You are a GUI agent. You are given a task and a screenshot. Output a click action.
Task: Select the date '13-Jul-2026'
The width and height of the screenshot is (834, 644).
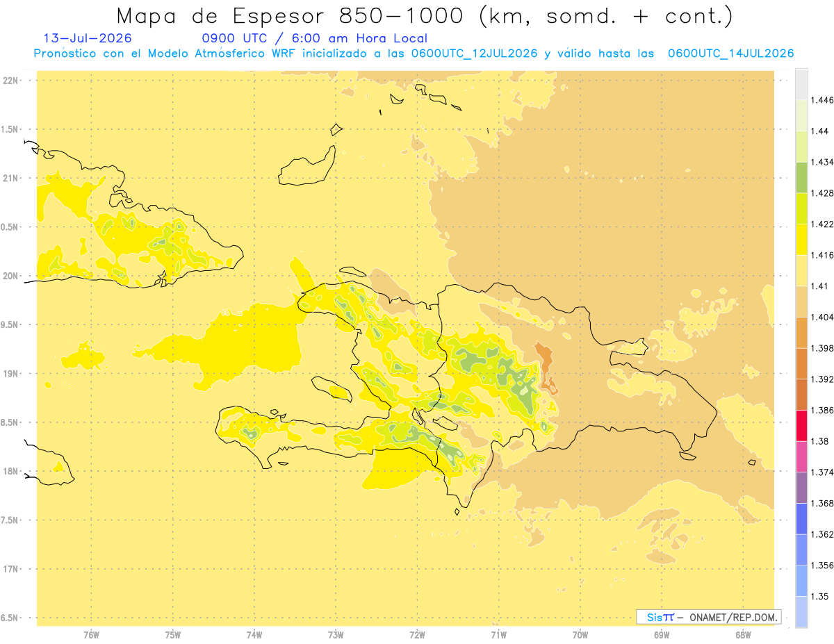(x=88, y=38)
